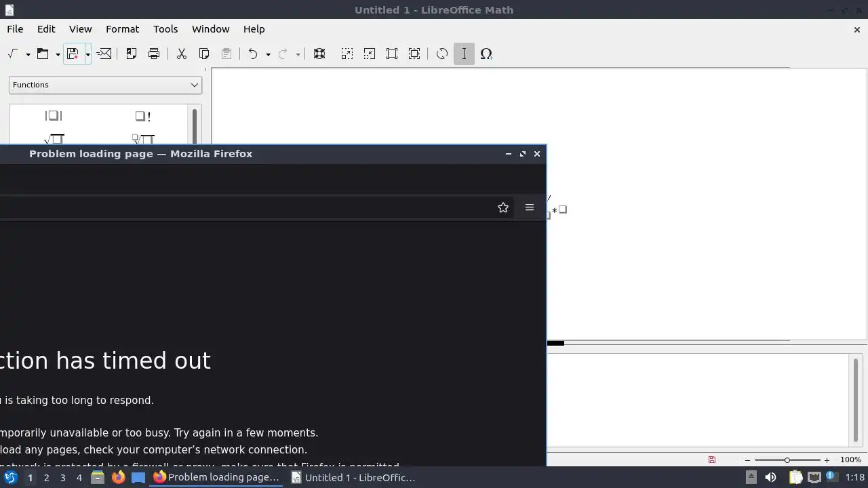Click the Show All zoom icon

414,54
